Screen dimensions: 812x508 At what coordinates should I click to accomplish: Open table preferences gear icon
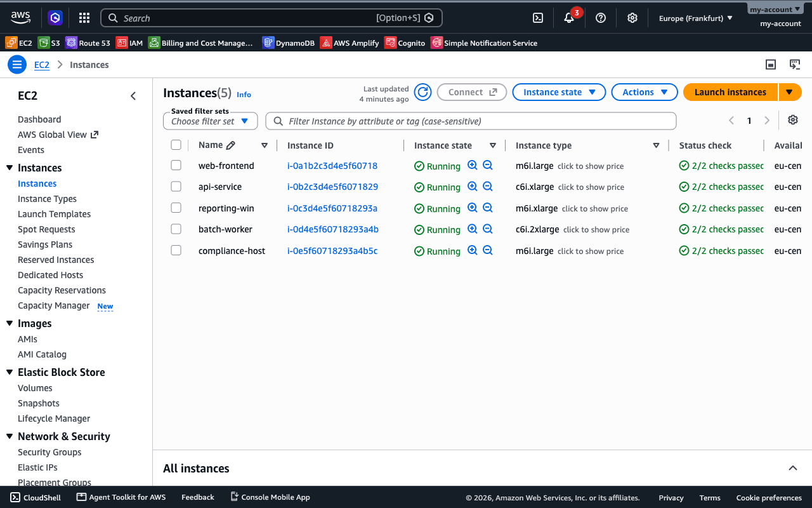click(793, 120)
